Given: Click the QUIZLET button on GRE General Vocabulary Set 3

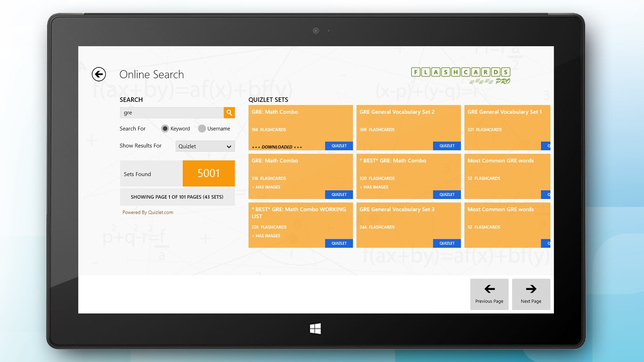Looking at the screenshot, I should point(446,243).
